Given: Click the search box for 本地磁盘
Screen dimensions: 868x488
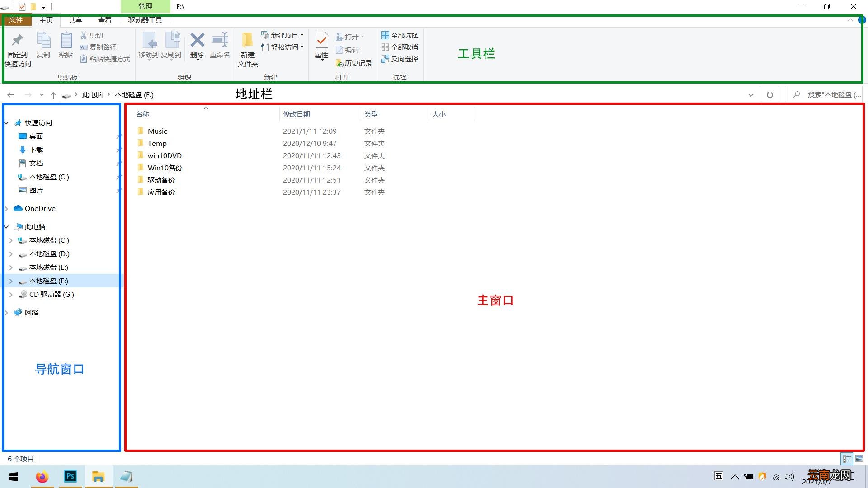Looking at the screenshot, I should pos(824,95).
